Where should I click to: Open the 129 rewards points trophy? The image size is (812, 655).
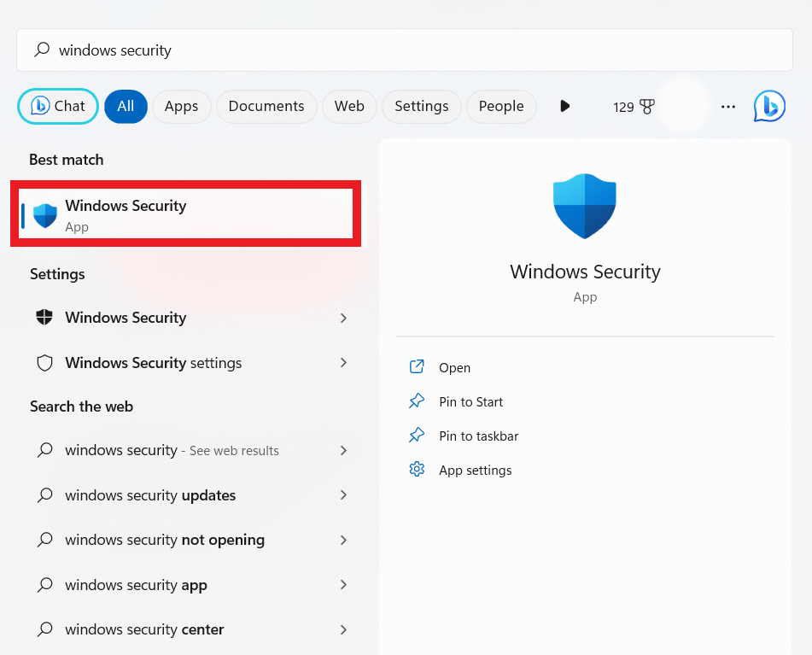(634, 107)
